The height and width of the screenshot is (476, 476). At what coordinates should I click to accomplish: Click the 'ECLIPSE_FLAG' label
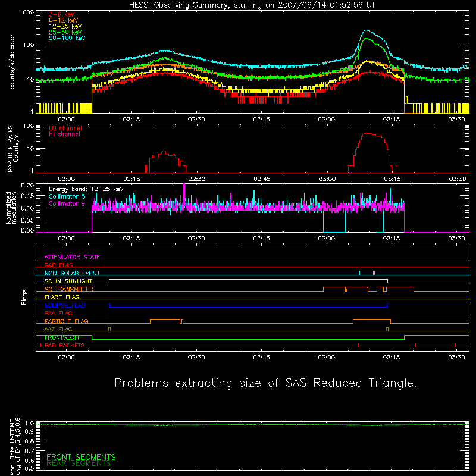pyautogui.click(x=65, y=305)
